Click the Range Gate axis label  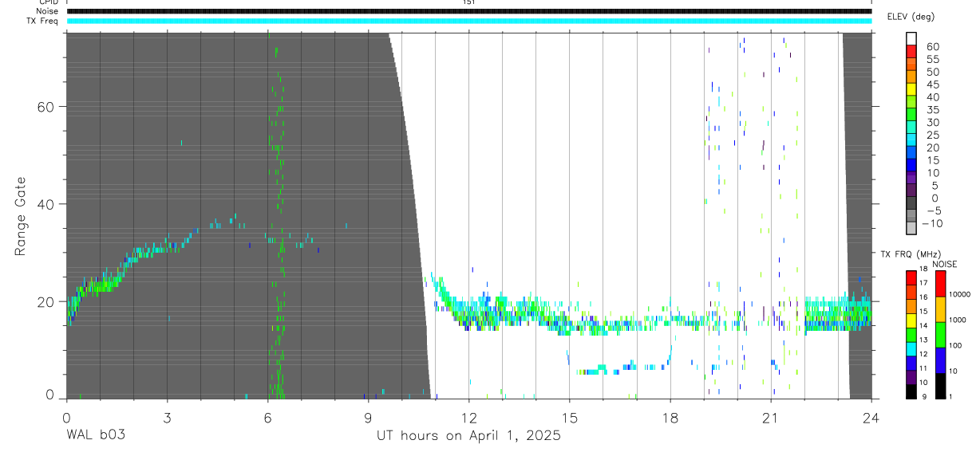[22, 217]
